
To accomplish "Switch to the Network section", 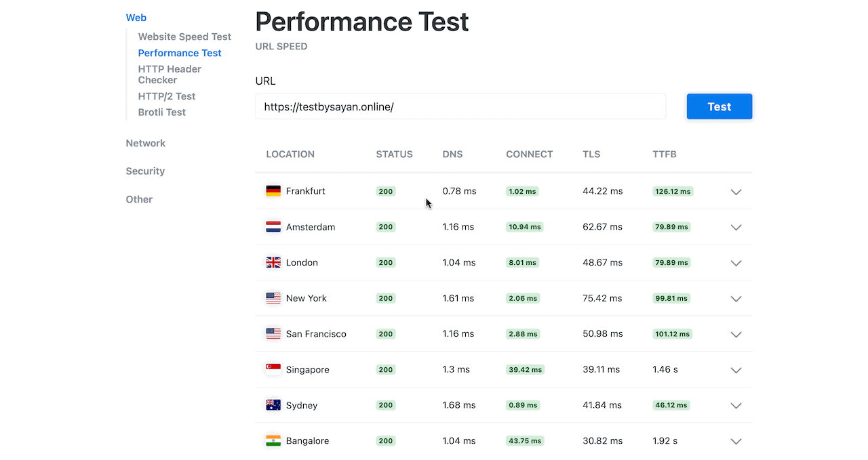I will pos(145,143).
